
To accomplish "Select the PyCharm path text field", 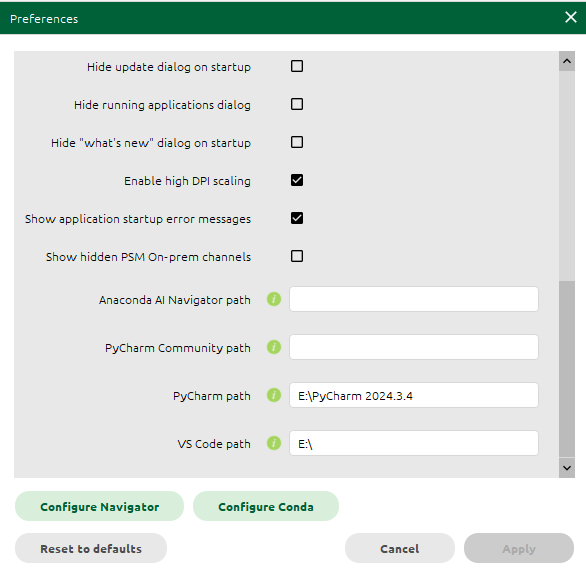I will coord(414,395).
